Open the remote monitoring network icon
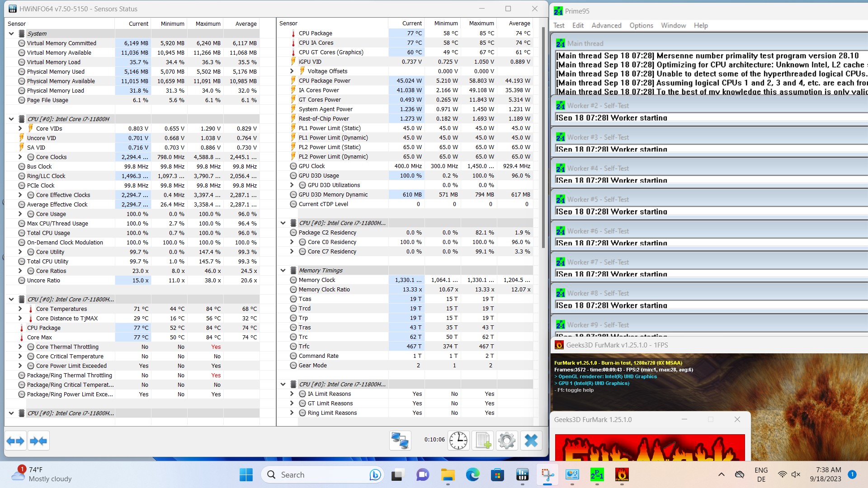 pos(400,441)
